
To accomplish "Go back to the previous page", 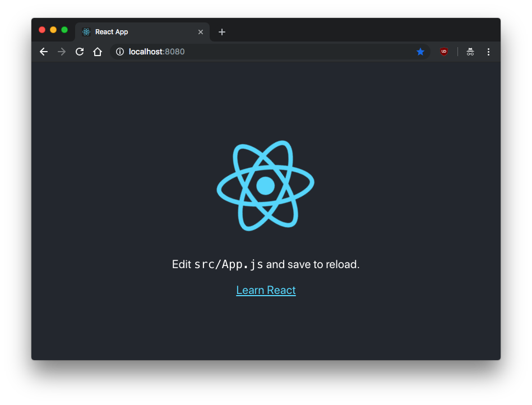I will point(44,52).
